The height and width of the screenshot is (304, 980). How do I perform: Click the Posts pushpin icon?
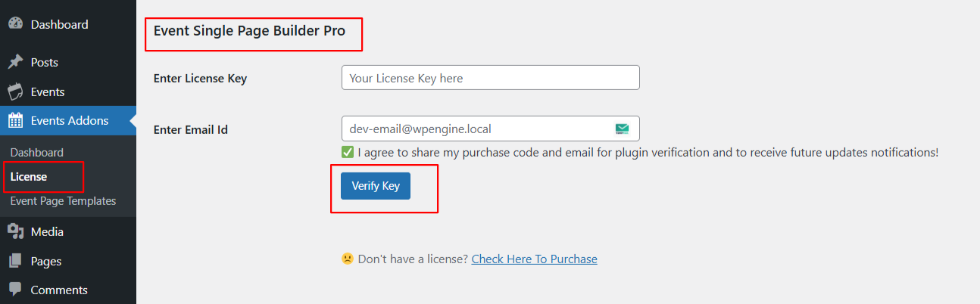coord(15,62)
